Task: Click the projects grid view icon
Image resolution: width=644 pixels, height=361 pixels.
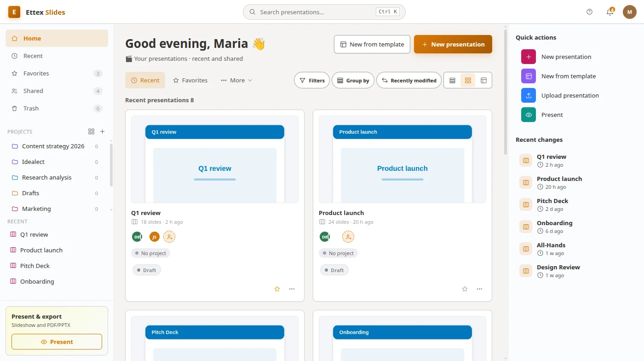Action: pyautogui.click(x=91, y=131)
